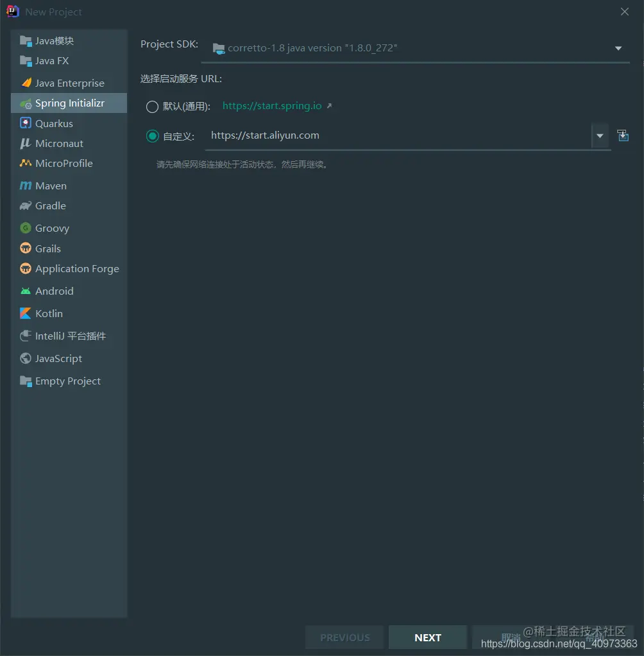Click the Android label text
This screenshot has height=656, width=644.
(x=55, y=291)
